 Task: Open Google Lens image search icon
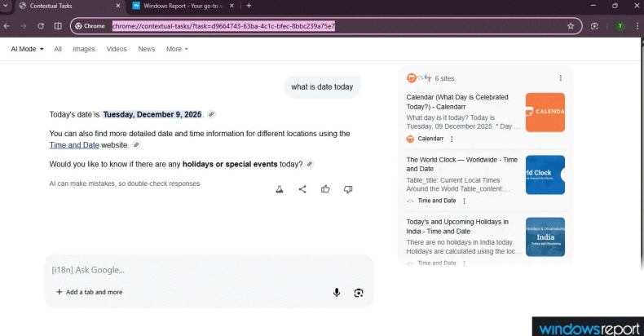tap(358, 293)
